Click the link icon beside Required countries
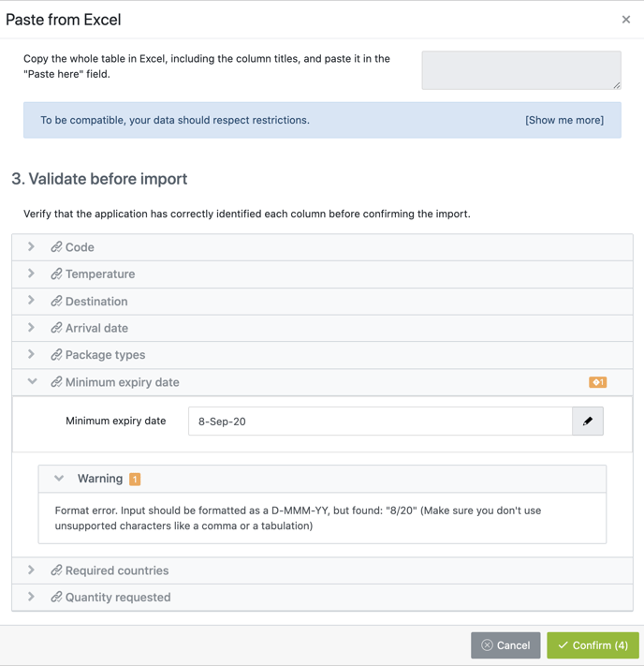The height and width of the screenshot is (666, 644). click(56, 570)
